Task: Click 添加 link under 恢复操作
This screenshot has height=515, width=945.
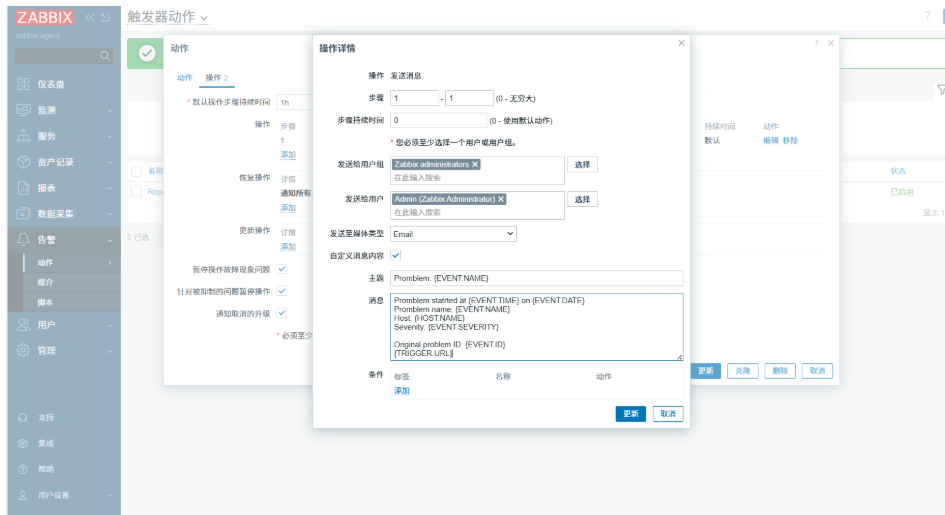Action: click(x=288, y=208)
